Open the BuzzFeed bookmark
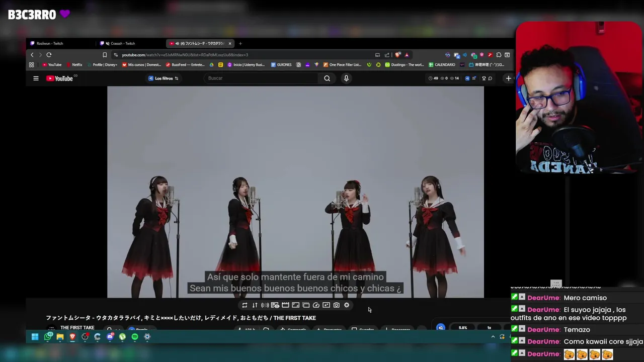Screen dimensions: 644x362 (x=185, y=65)
